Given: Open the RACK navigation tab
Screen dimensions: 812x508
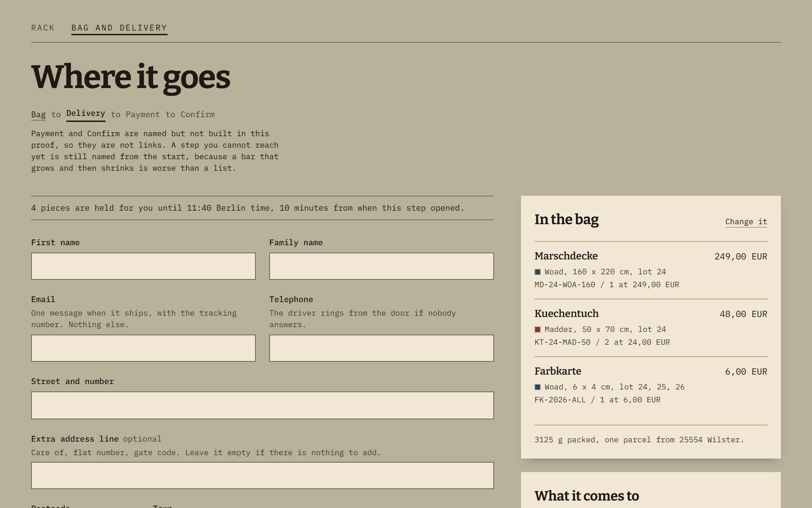Looking at the screenshot, I should point(43,28).
